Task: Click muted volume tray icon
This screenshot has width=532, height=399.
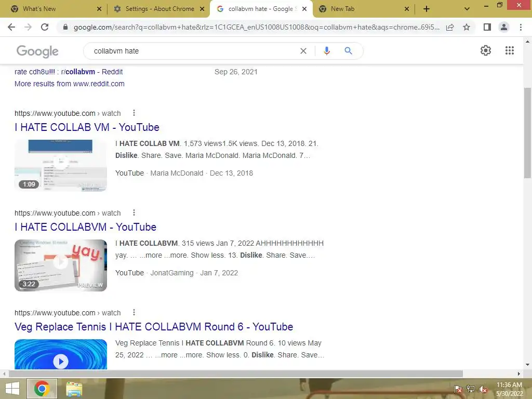Action: 483,389
